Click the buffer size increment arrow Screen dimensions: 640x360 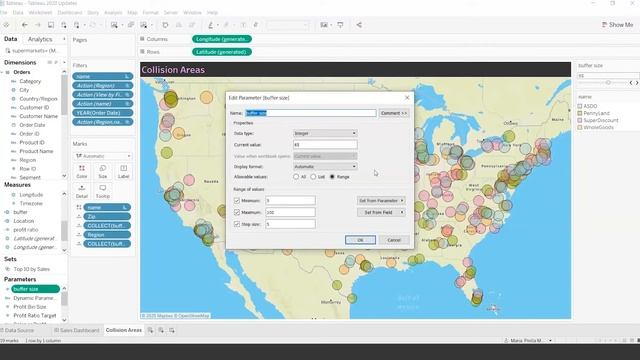pos(637,83)
